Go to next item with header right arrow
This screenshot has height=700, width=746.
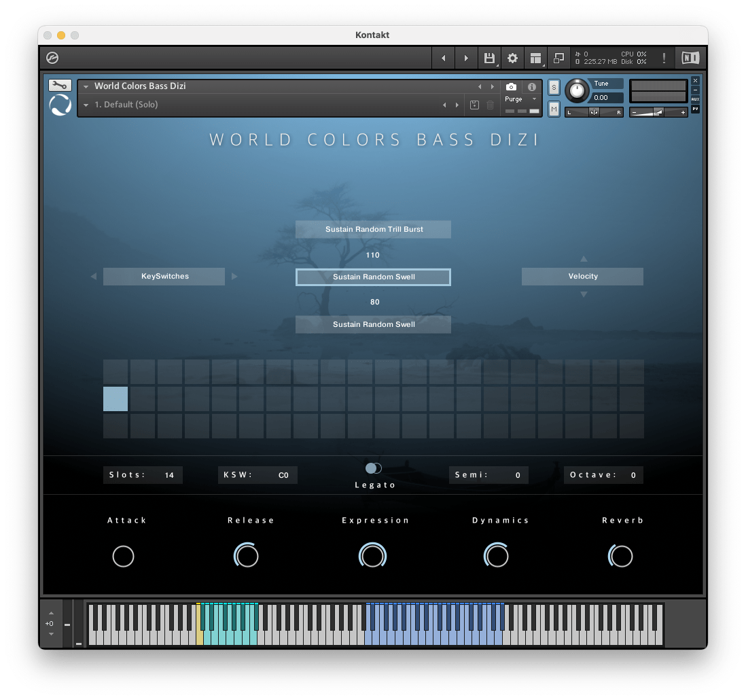(466, 58)
